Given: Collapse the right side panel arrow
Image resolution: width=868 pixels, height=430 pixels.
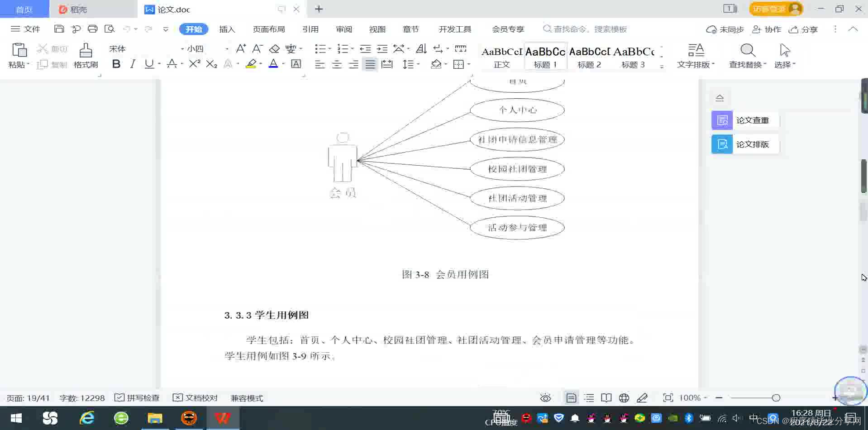Looking at the screenshot, I should 720,98.
